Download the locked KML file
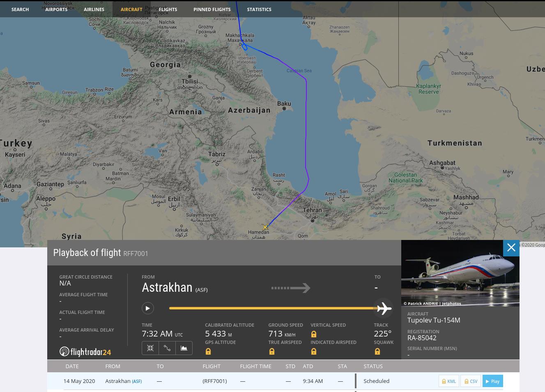 click(x=448, y=381)
